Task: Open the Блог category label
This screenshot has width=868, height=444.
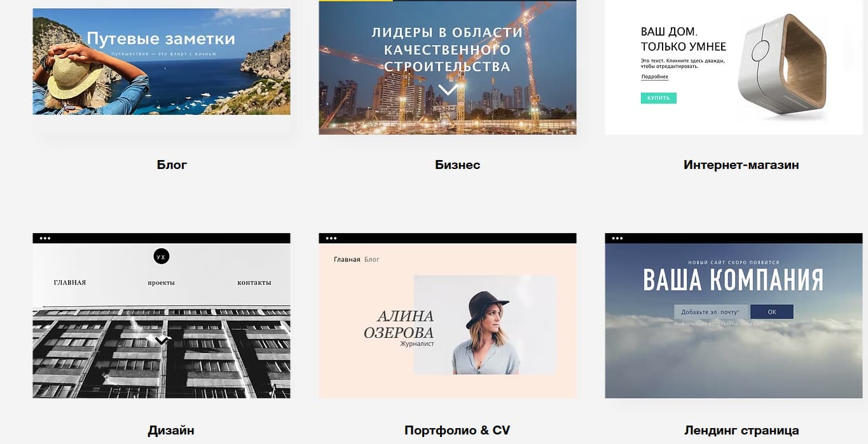Action: coord(172,165)
